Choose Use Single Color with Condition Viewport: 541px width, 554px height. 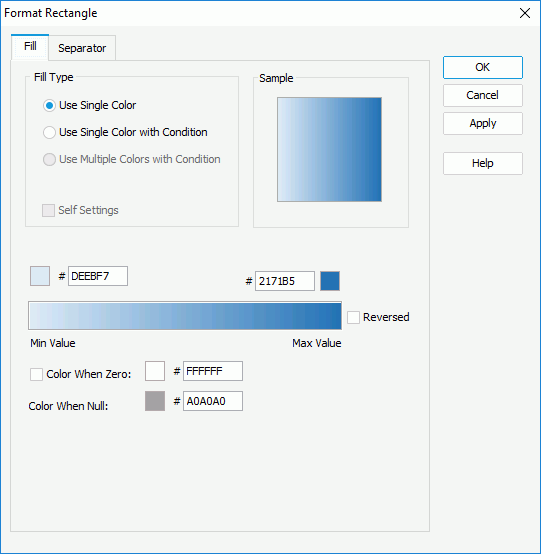pyautogui.click(x=125, y=132)
